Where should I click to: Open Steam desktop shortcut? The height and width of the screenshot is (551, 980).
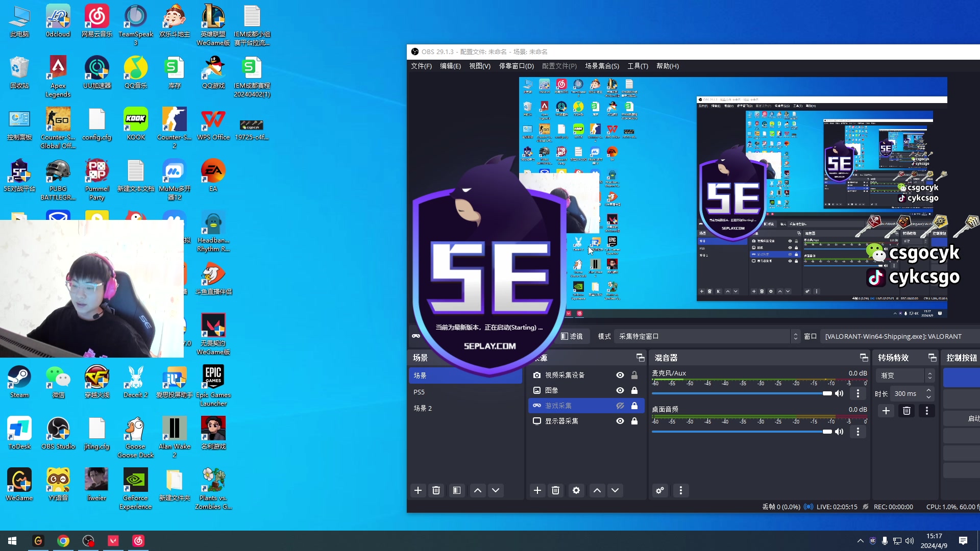click(19, 382)
